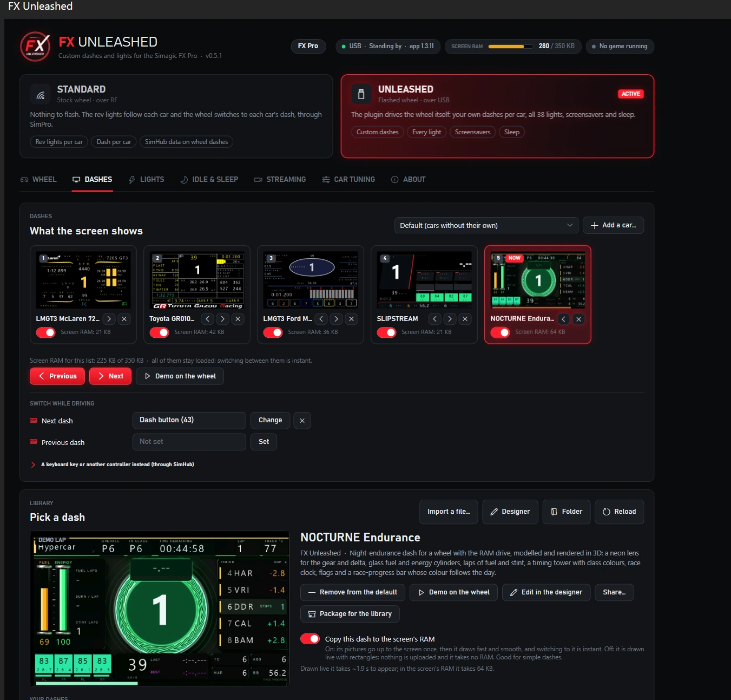Reload the dash library
The image size is (731, 700).
620,512
